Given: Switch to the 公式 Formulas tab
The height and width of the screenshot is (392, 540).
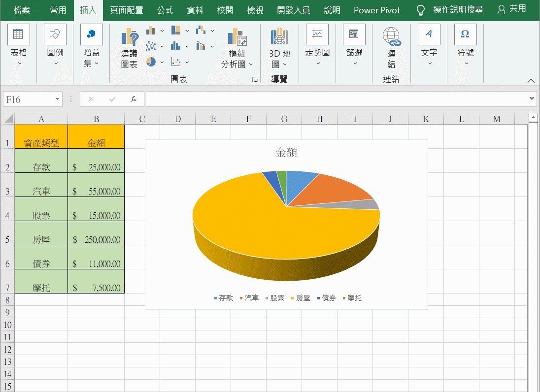Looking at the screenshot, I should pyautogui.click(x=165, y=10).
